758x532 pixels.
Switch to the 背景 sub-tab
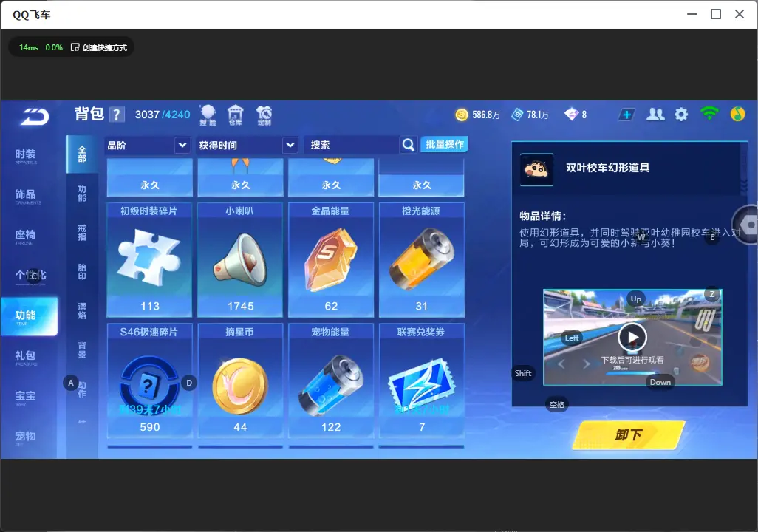[x=82, y=350]
